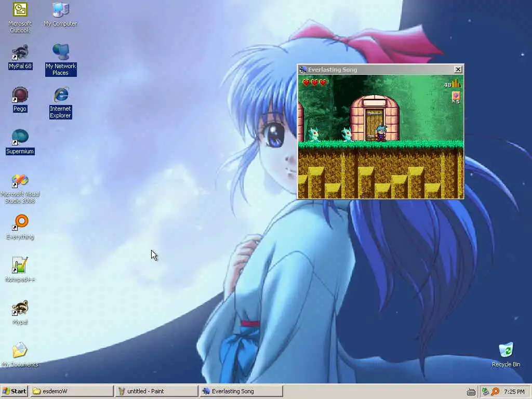Click the Everlasting Song window title bar
Screen dimensions: 532x399
(380, 70)
